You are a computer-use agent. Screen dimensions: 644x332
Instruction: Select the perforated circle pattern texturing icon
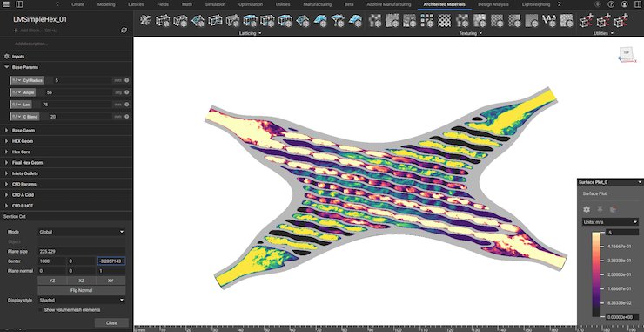(443, 20)
